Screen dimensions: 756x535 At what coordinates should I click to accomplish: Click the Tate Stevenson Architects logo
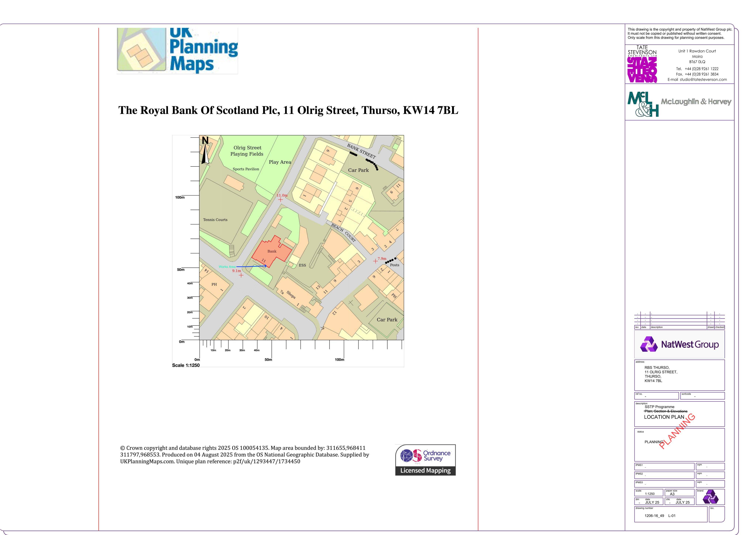pyautogui.click(x=642, y=64)
